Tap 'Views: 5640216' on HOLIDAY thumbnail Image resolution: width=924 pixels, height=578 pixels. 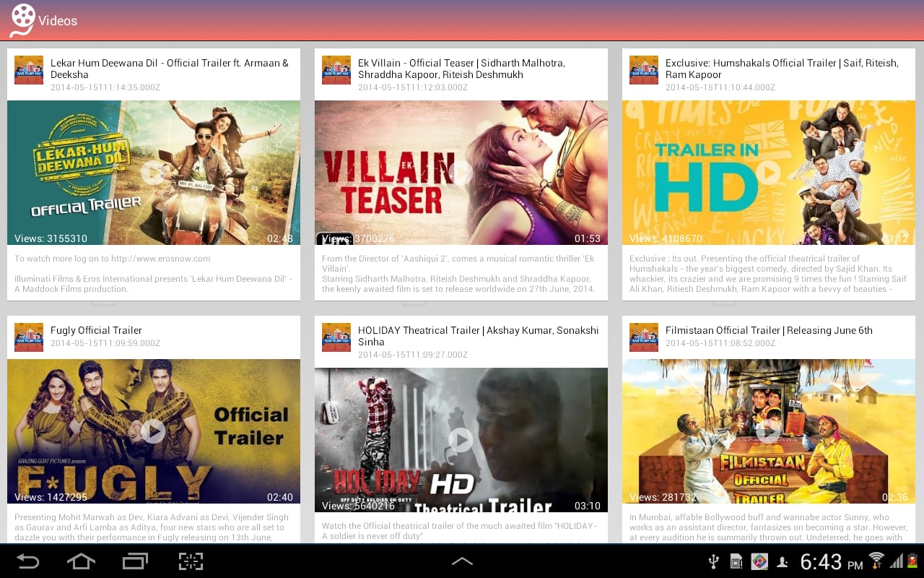click(358, 506)
